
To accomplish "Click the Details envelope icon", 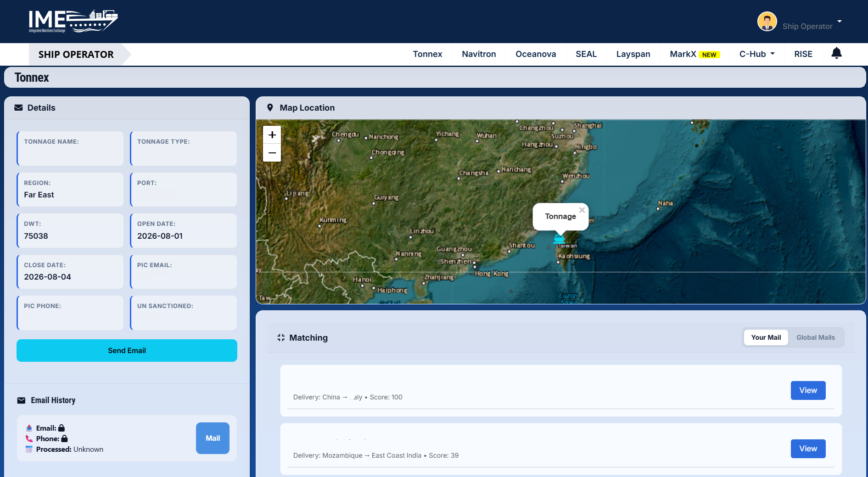I will point(18,107).
